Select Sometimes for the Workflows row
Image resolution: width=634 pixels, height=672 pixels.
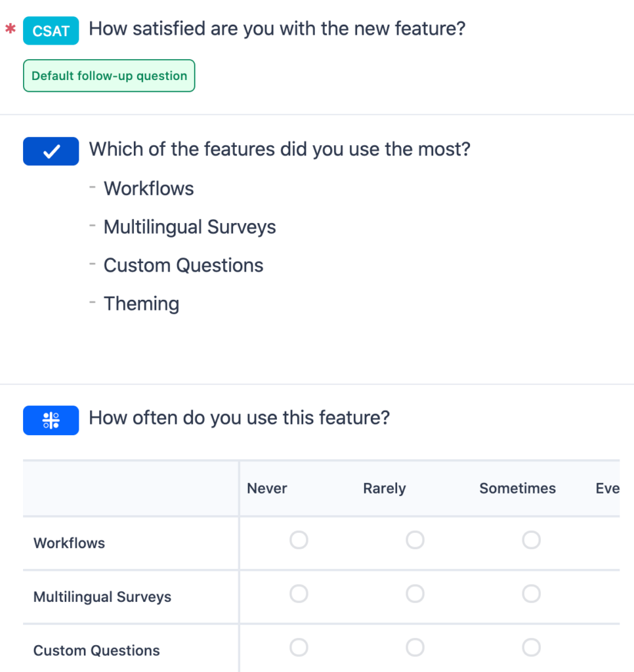tap(531, 539)
